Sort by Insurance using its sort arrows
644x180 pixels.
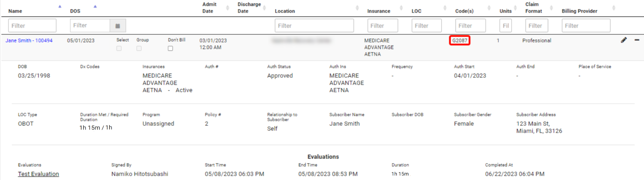click(401, 8)
